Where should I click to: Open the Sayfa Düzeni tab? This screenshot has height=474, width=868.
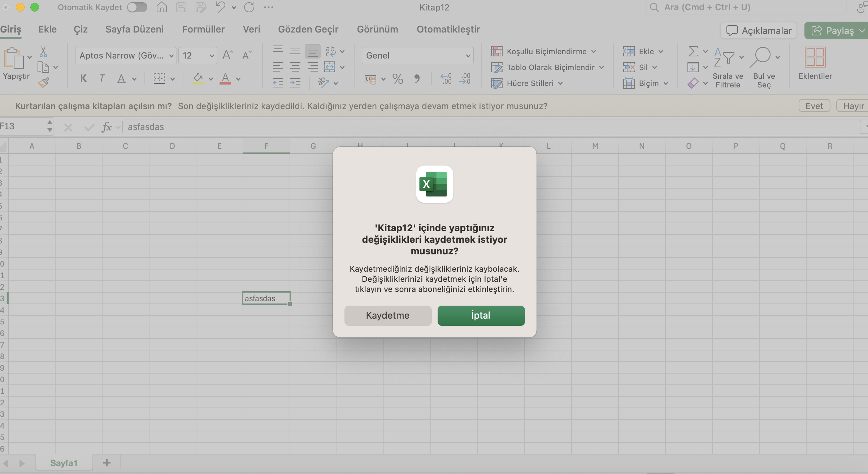coord(135,29)
